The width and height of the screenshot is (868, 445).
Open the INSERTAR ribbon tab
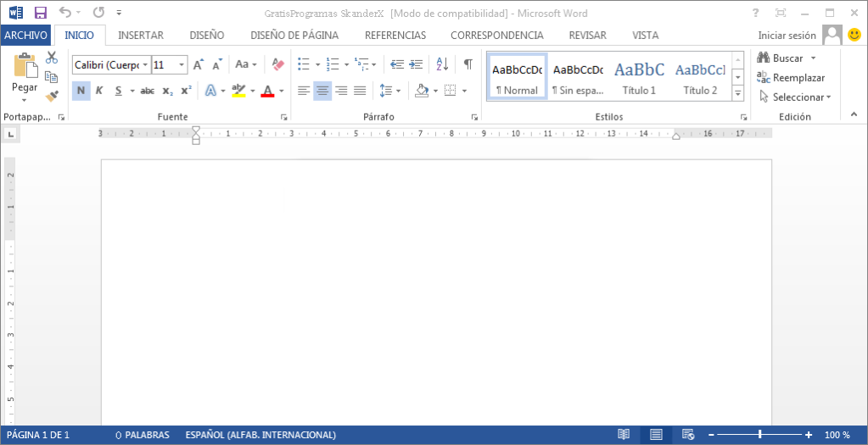141,35
